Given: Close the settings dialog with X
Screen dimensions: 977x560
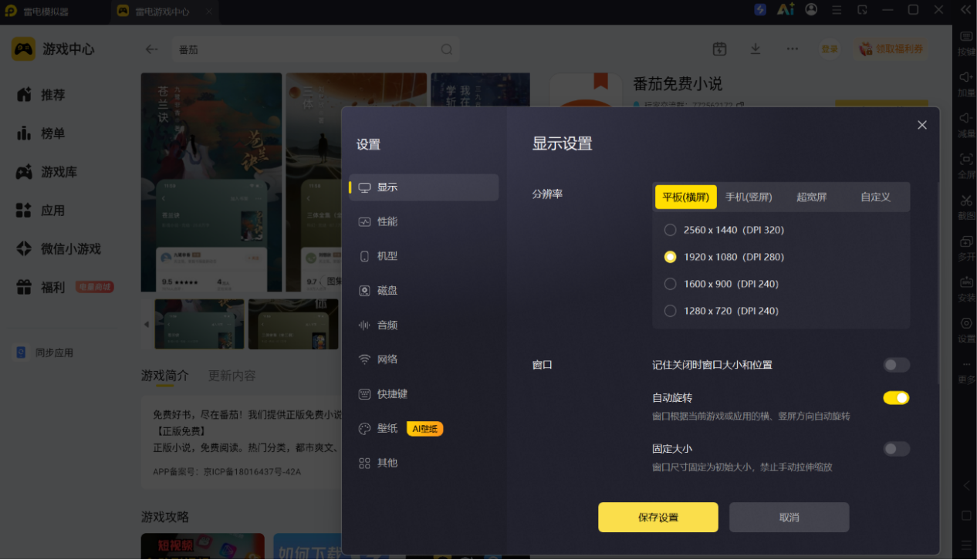Looking at the screenshot, I should [x=922, y=125].
